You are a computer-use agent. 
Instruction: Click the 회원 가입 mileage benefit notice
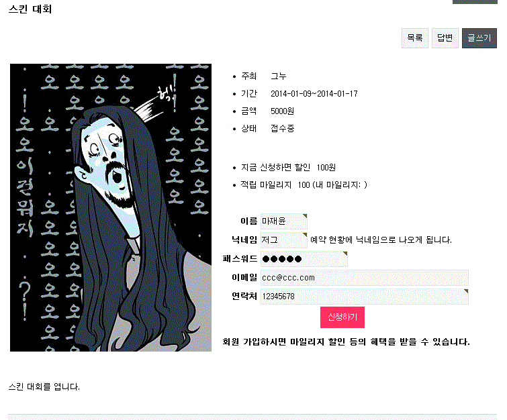tap(346, 342)
